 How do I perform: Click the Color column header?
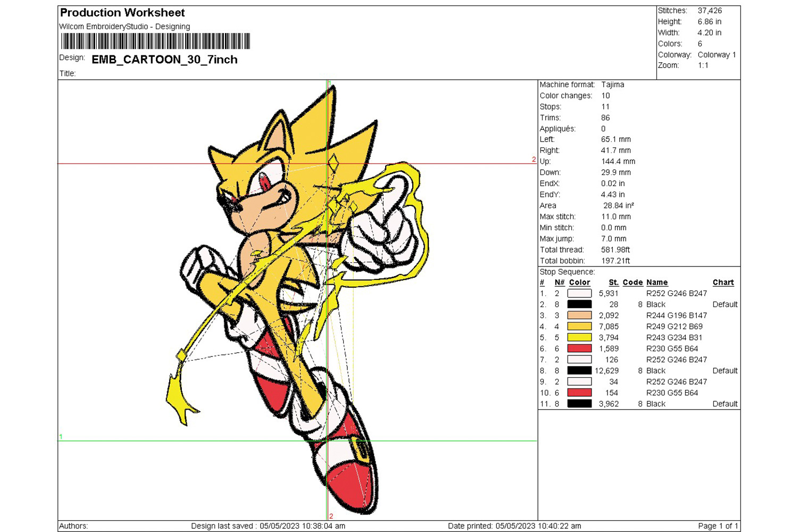579,282
